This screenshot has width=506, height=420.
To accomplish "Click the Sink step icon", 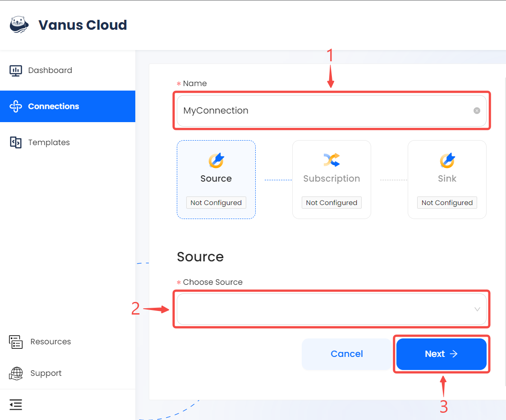I will coord(447,160).
